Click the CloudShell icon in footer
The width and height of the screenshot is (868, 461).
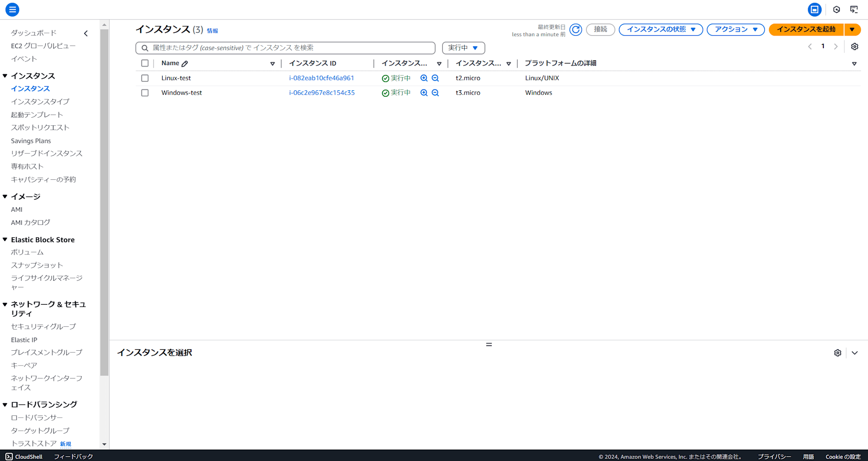point(9,456)
